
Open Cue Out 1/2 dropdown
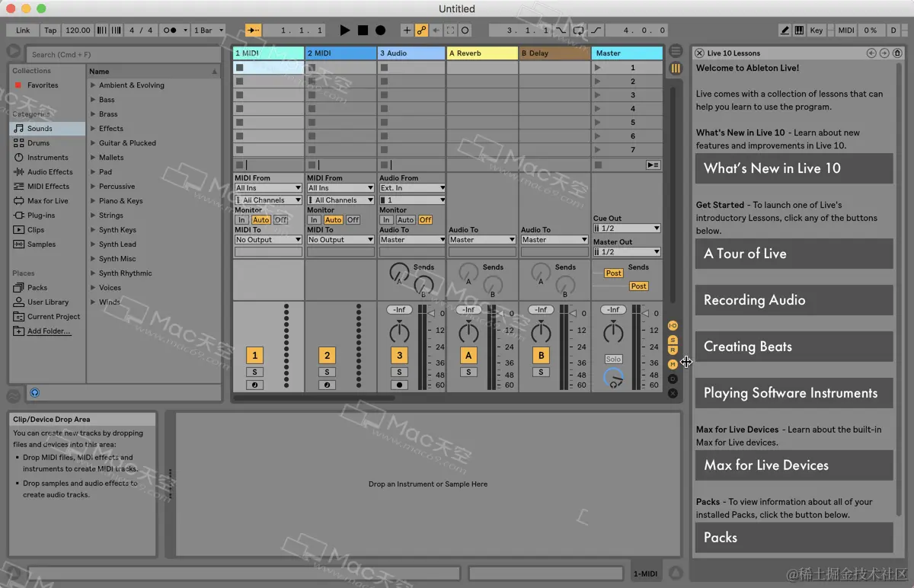click(x=627, y=228)
